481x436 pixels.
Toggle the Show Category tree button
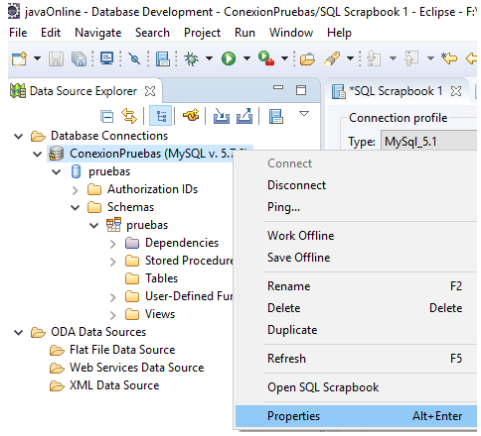[161, 116]
